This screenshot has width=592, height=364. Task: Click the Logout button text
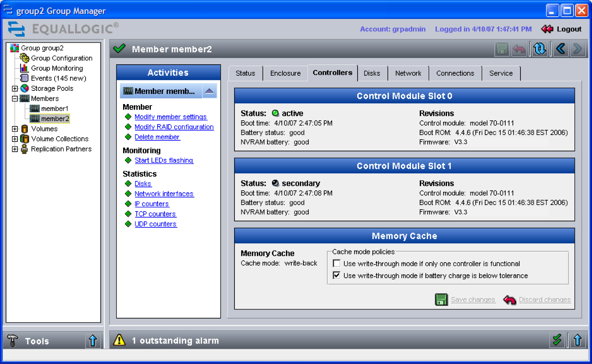(x=569, y=29)
